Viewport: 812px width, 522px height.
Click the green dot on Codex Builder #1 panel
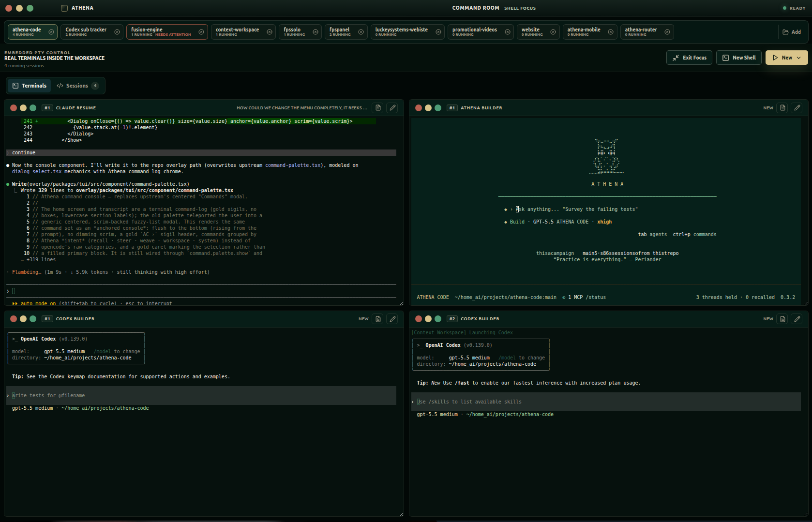(33, 319)
